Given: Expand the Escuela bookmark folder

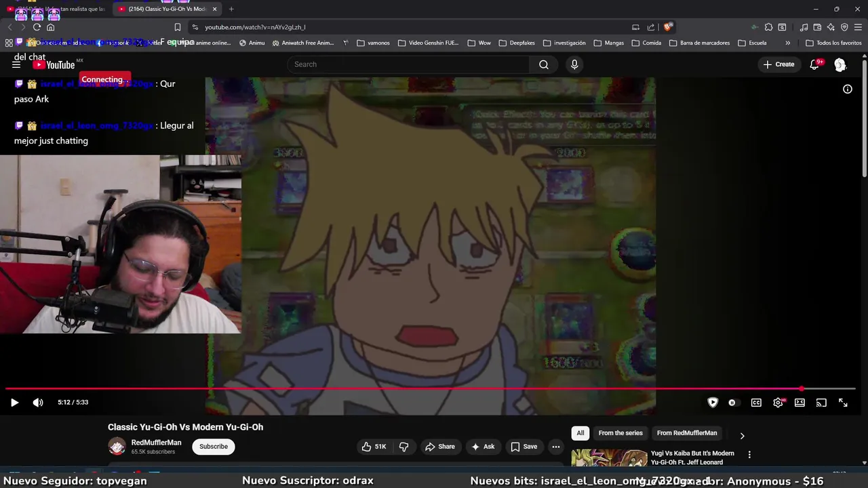Looking at the screenshot, I should (x=752, y=43).
